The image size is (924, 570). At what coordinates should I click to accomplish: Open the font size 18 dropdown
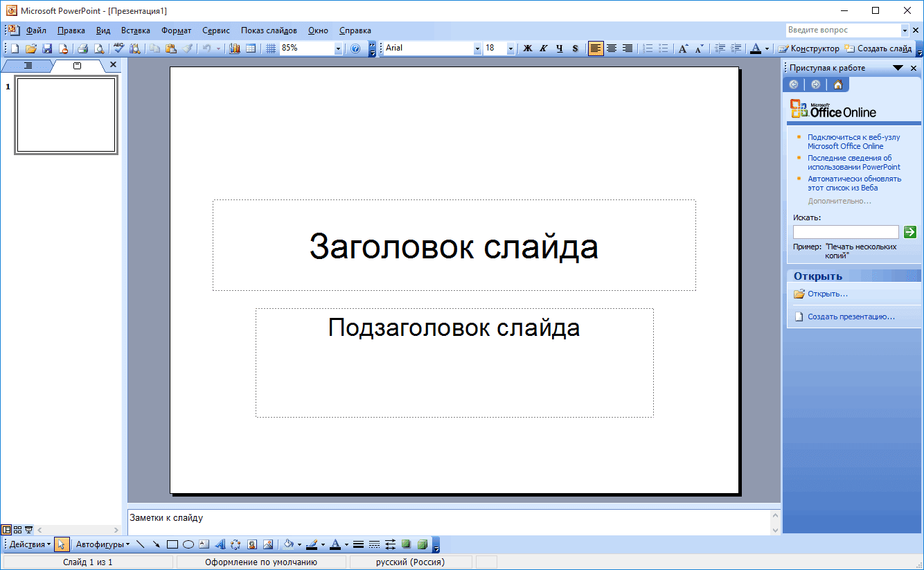pos(510,48)
